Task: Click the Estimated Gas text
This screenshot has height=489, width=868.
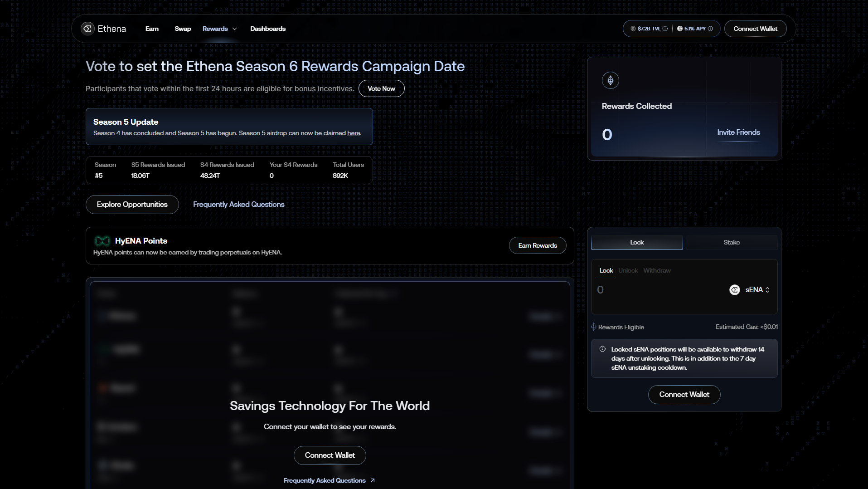Action: pyautogui.click(x=747, y=327)
